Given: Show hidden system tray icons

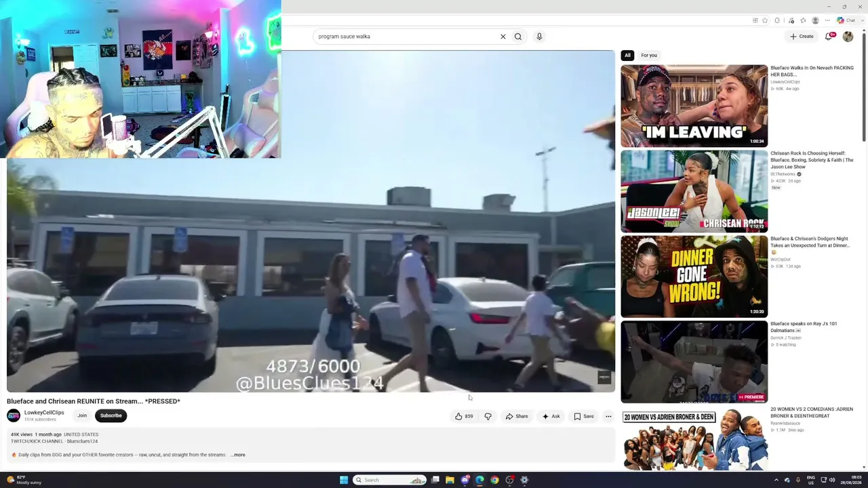Looking at the screenshot, I should coord(776,480).
